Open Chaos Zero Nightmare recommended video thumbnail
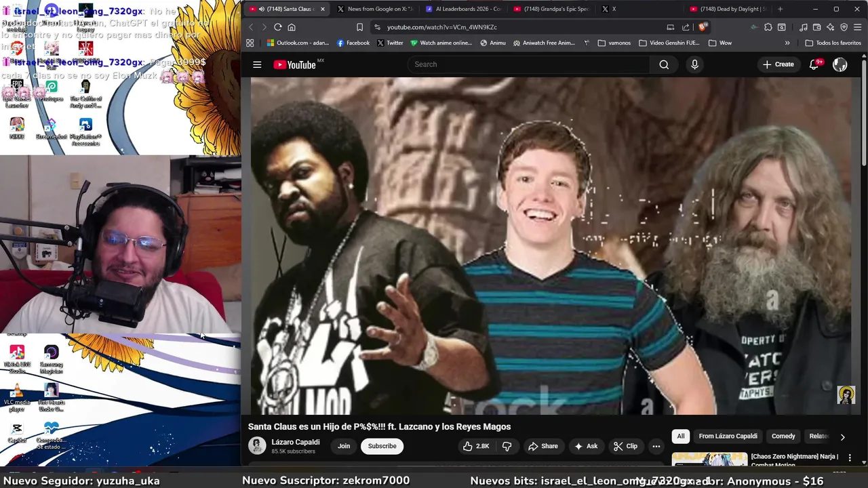Screen dimensions: 868x488 tap(709, 459)
